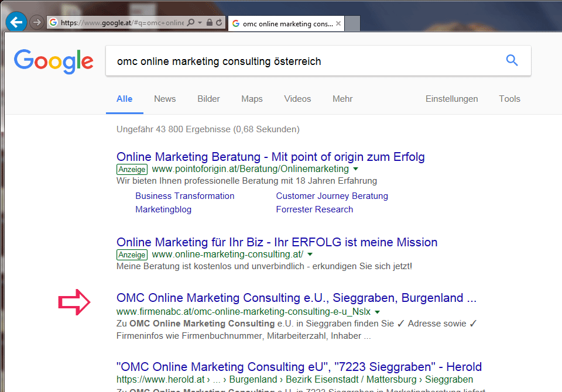Click the firmenabc.at green URL text
Screen dimensions: 562x392
(244, 311)
